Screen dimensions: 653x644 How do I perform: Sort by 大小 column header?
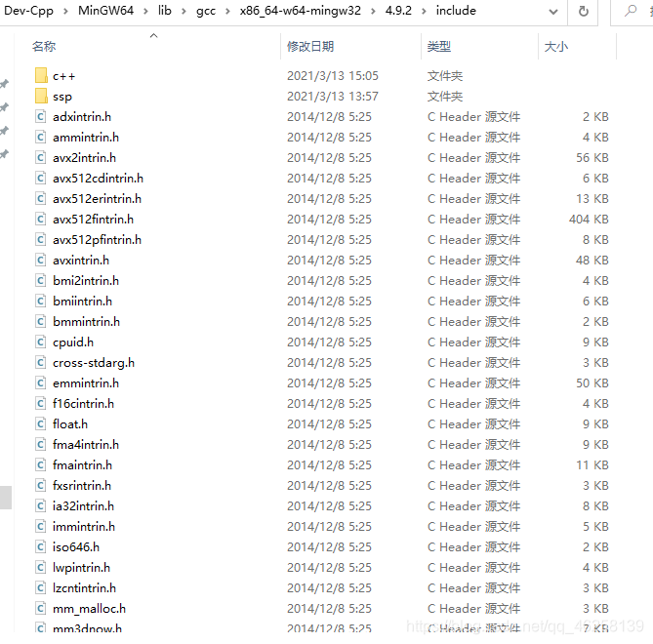coord(556,46)
